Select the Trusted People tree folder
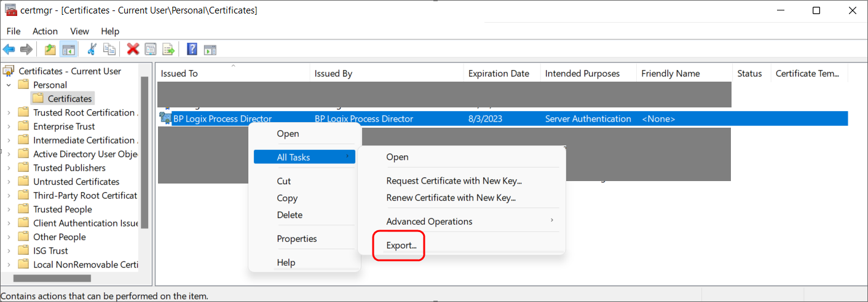This screenshot has height=302, width=868. coord(62,209)
